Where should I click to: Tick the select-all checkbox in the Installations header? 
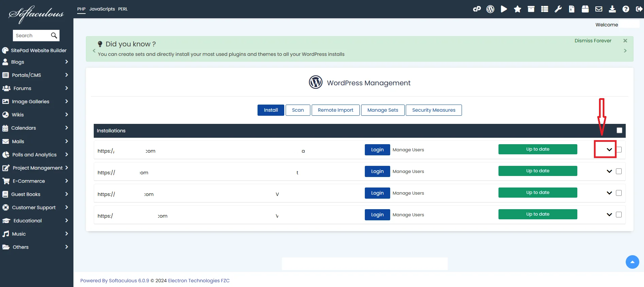pyautogui.click(x=619, y=130)
